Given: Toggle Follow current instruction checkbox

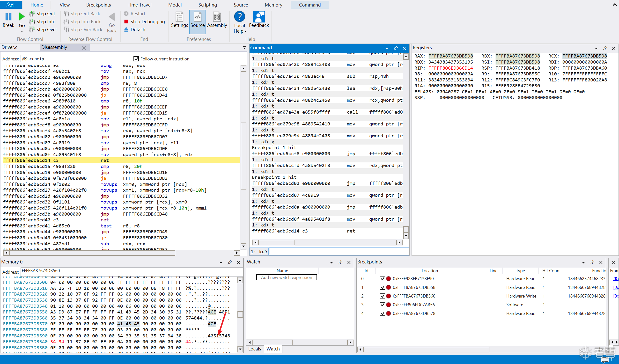Looking at the screenshot, I should [x=136, y=59].
